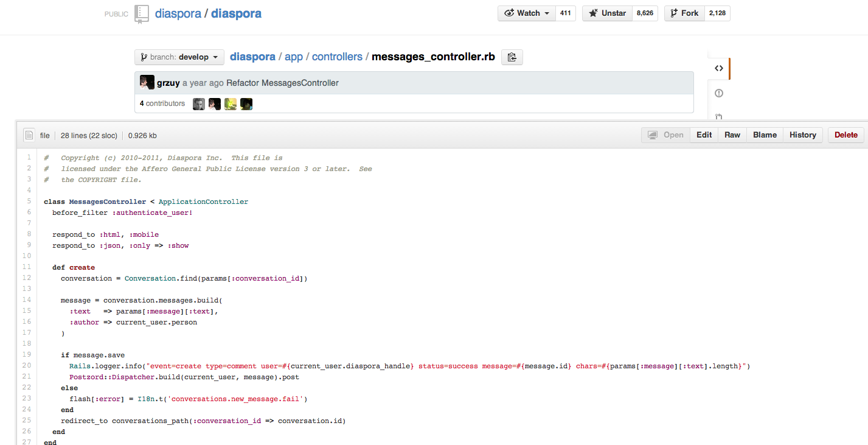
Task: Click 'respond_to :json, :only => :show' line
Action: tap(120, 245)
